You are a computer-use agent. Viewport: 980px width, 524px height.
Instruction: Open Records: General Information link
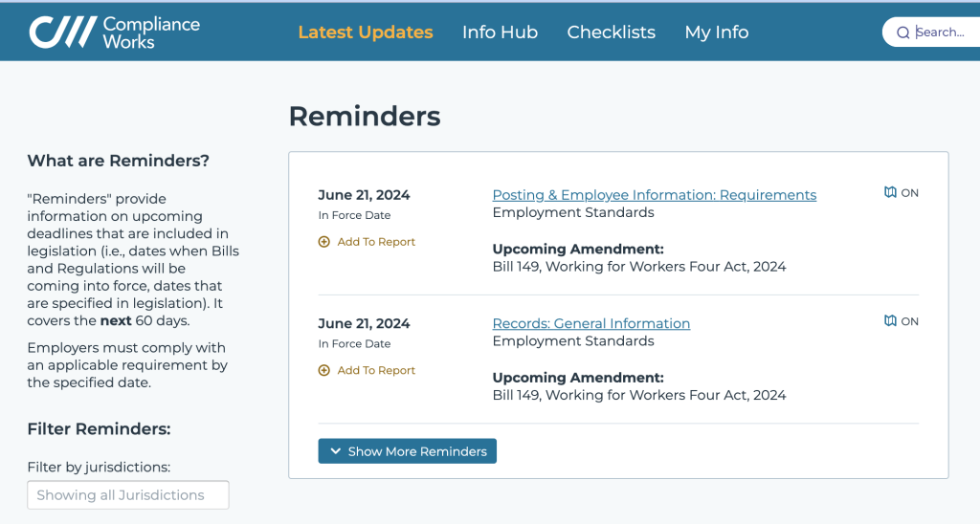(590, 323)
